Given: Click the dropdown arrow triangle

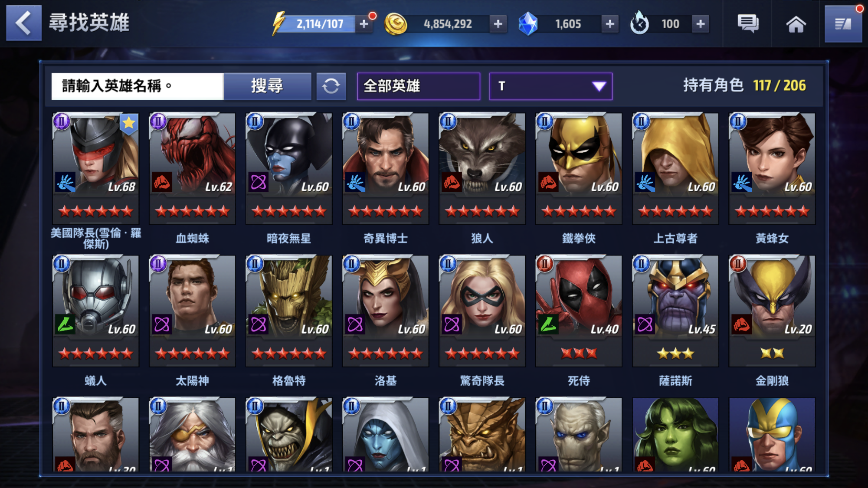Looking at the screenshot, I should coord(599,86).
